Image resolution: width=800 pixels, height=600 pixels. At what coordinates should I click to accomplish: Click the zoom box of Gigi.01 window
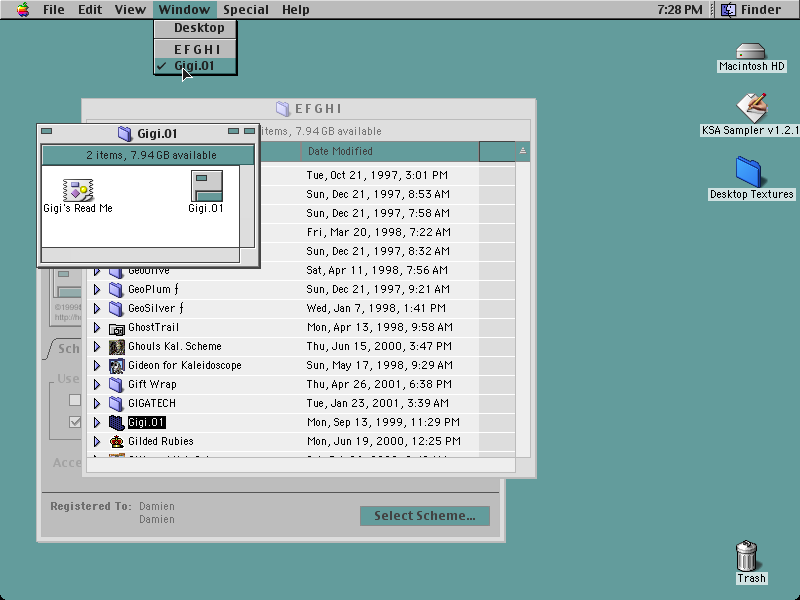tap(233, 131)
